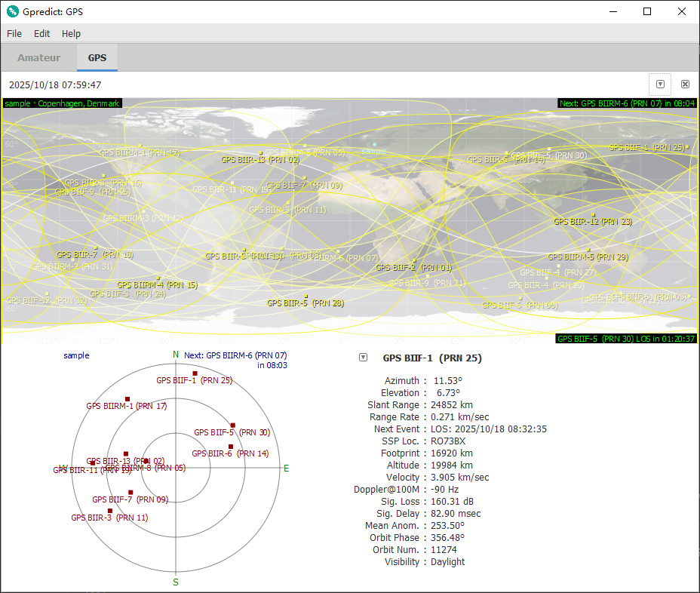This screenshot has height=593, width=700.
Task: Close the GPS module with X icon
Action: click(685, 84)
